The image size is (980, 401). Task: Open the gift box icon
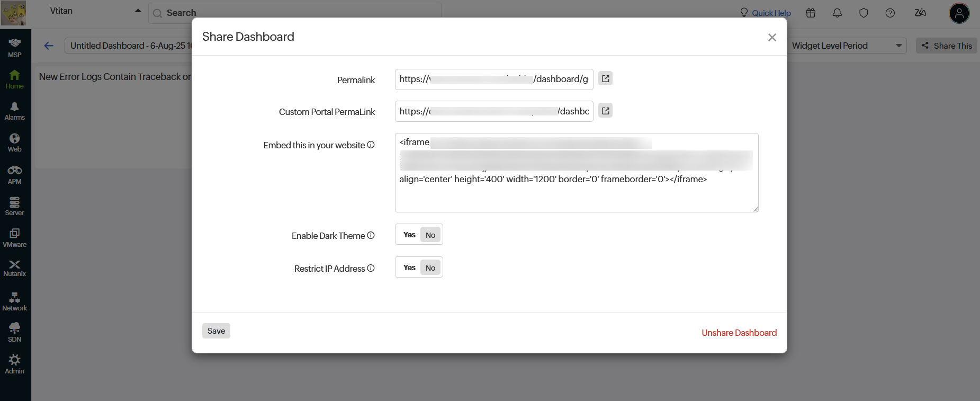811,13
